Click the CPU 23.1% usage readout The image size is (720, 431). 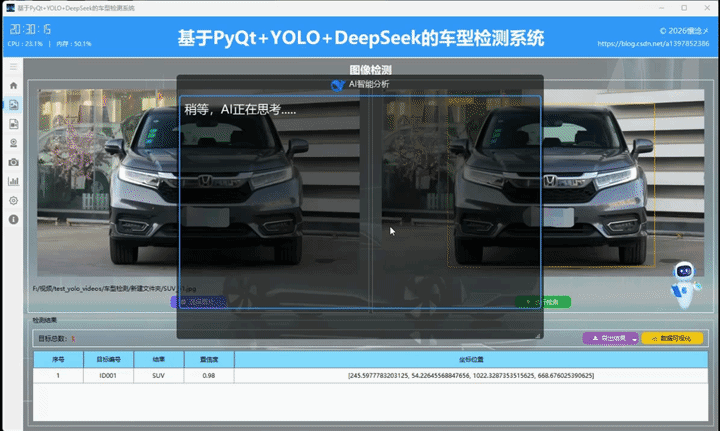click(x=25, y=44)
